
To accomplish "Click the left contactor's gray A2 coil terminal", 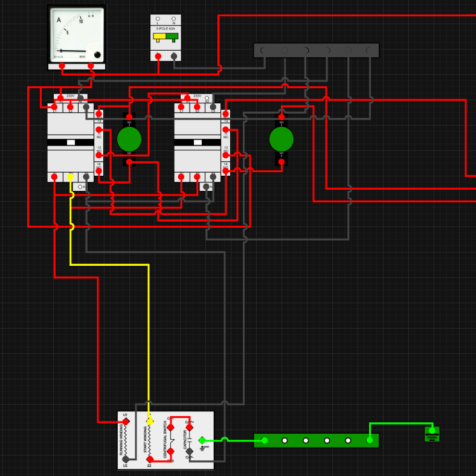I will [80, 98].
